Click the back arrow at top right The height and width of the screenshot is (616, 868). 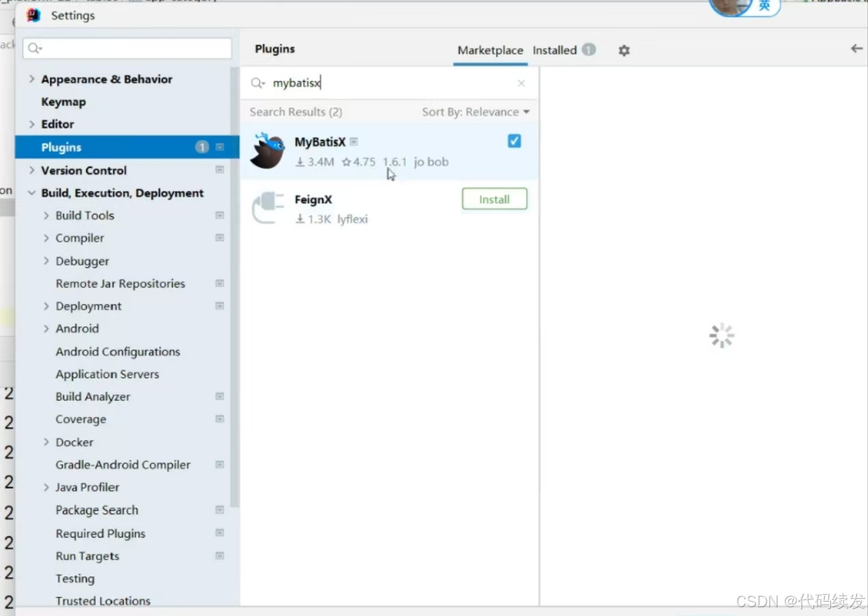[x=856, y=49]
